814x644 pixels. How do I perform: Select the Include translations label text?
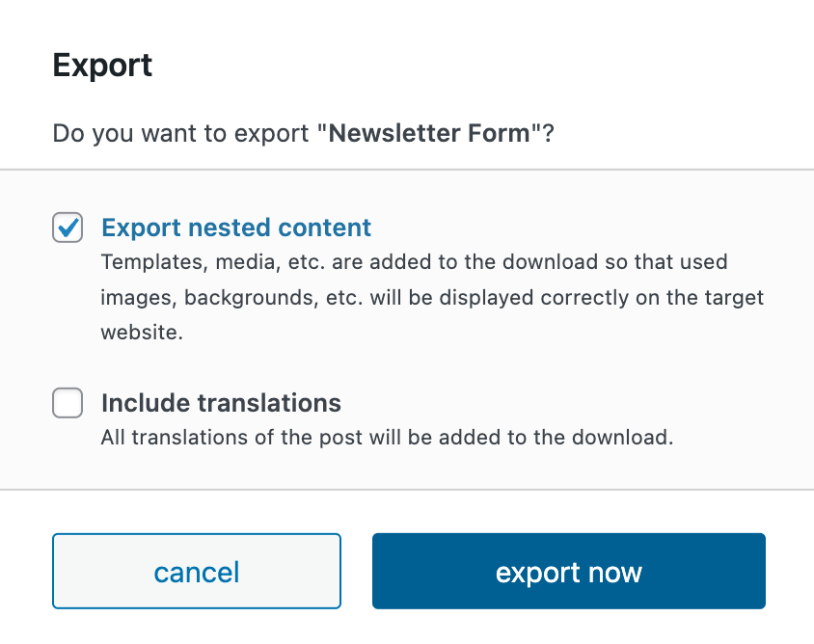(221, 403)
